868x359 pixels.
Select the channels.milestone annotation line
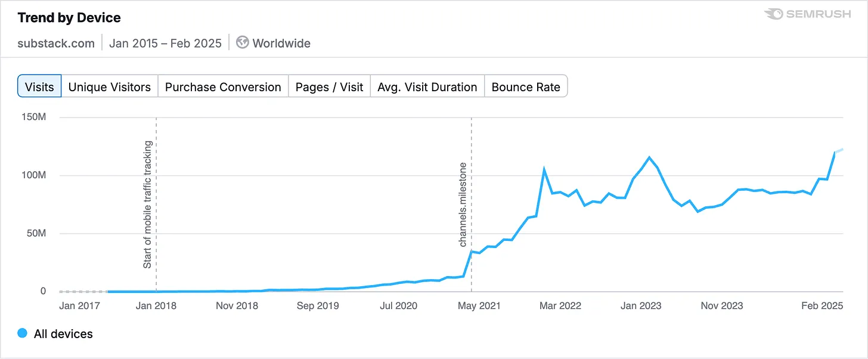(x=471, y=203)
